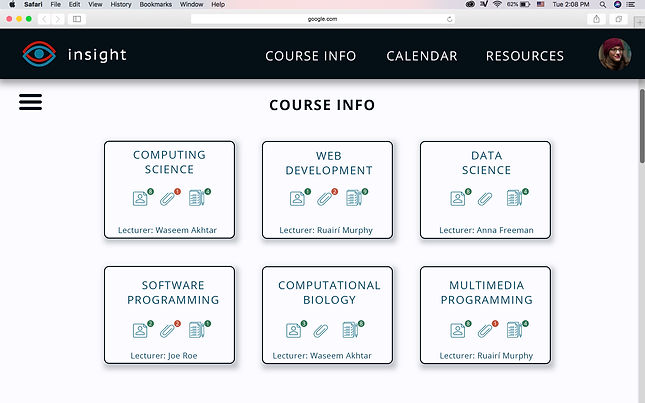Open Software Programming contact profile icon

(x=140, y=331)
